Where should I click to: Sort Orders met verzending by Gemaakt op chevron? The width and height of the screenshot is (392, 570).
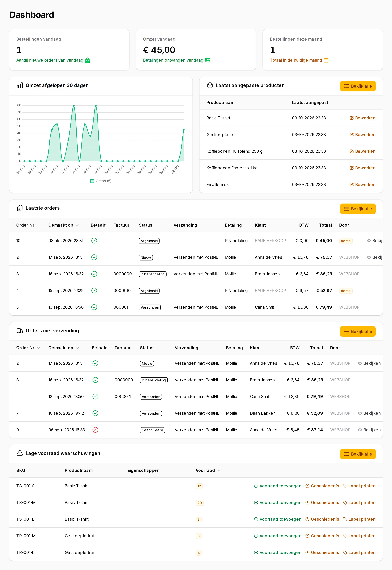(77, 348)
